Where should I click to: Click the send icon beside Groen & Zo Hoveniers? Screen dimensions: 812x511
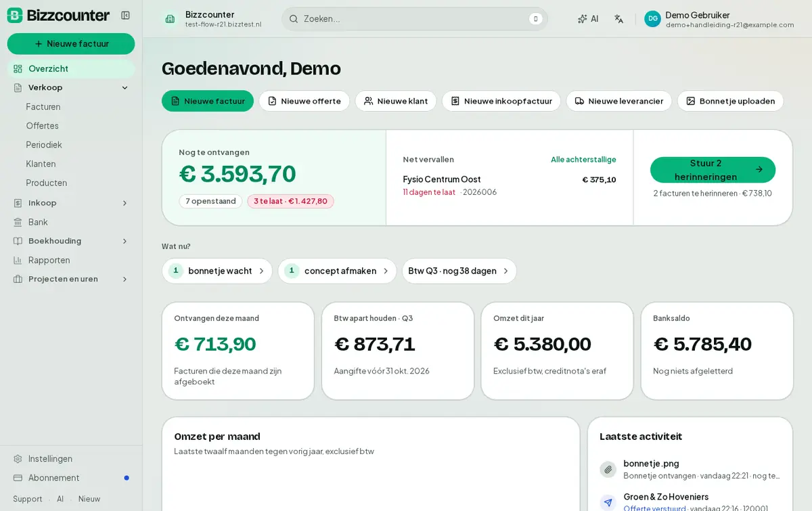click(x=608, y=502)
